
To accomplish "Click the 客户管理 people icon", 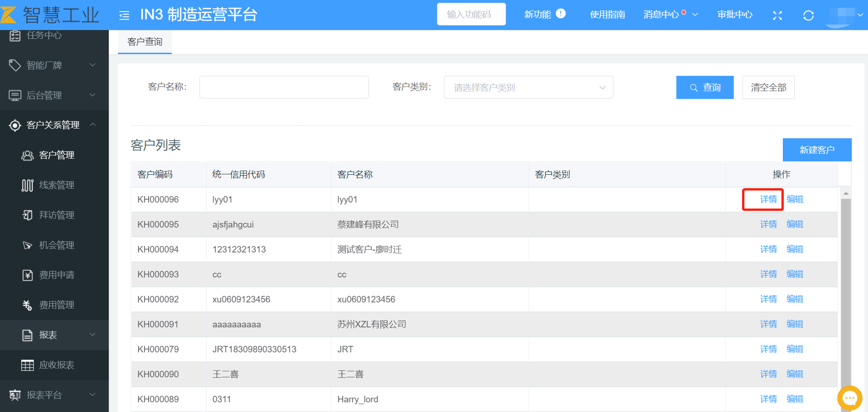I will [28, 155].
